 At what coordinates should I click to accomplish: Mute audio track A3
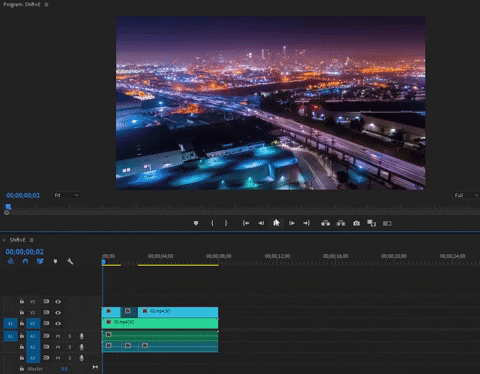[x=58, y=358]
